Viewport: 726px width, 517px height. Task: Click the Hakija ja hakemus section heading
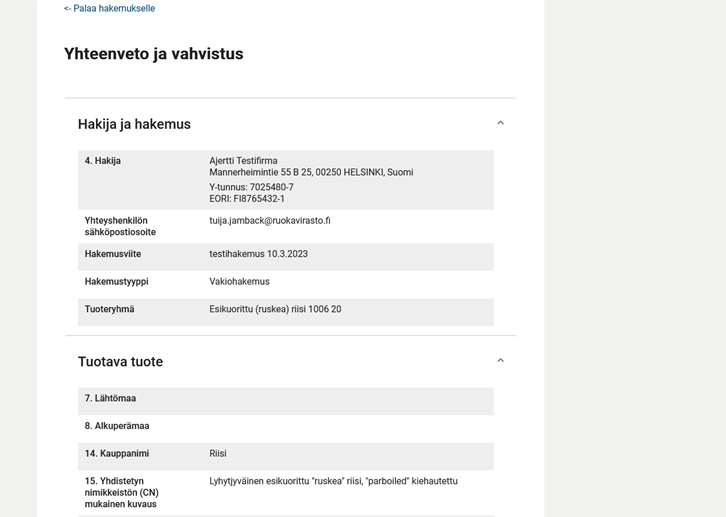point(134,124)
